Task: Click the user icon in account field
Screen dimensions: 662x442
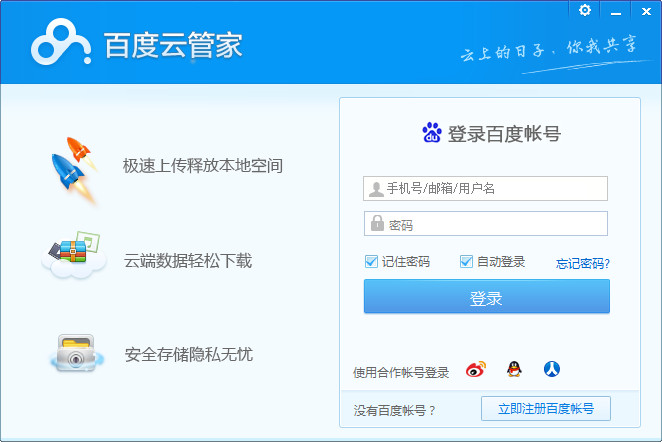Action: (377, 189)
